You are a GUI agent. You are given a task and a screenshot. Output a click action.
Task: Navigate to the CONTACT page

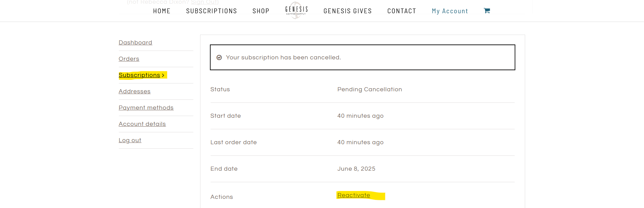(x=402, y=11)
